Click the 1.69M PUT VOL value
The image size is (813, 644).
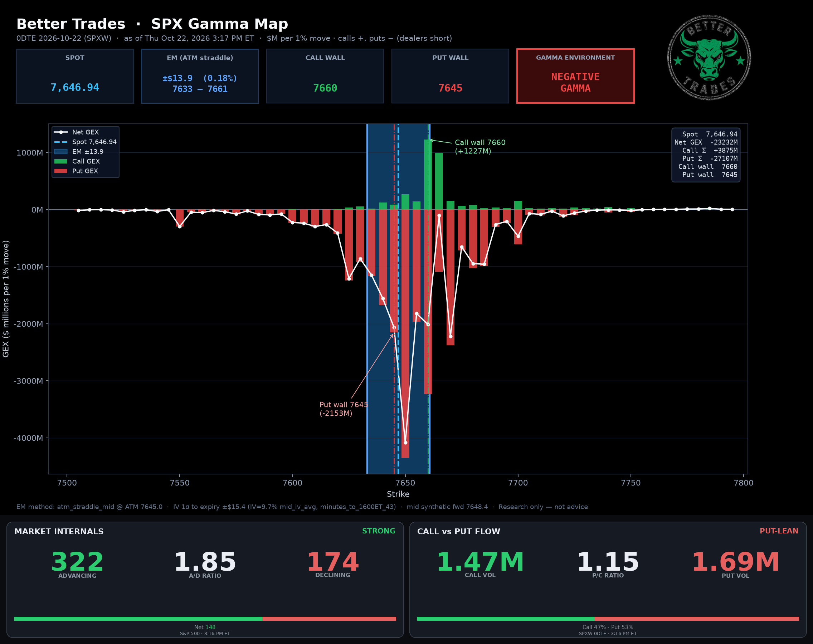[x=735, y=562]
